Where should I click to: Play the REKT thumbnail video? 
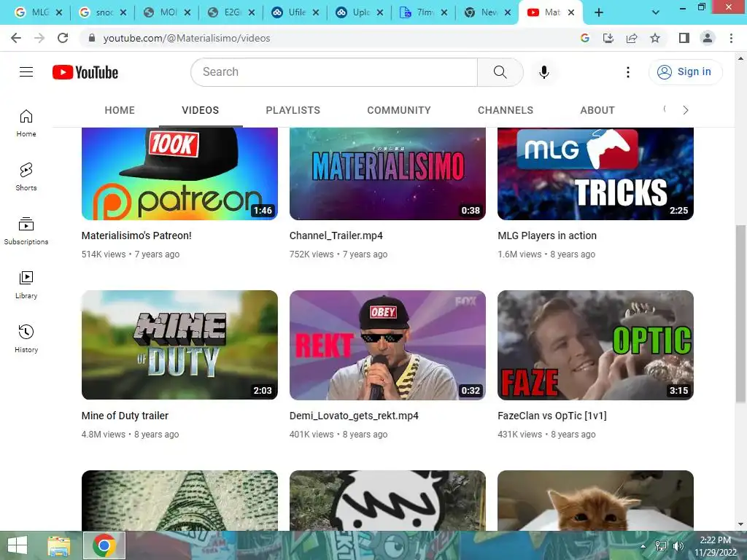coord(387,345)
